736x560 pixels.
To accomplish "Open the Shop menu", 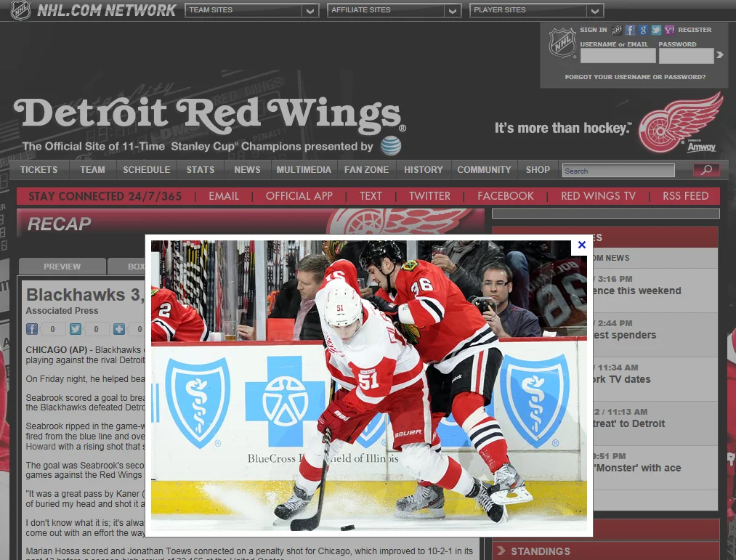I will tap(538, 169).
